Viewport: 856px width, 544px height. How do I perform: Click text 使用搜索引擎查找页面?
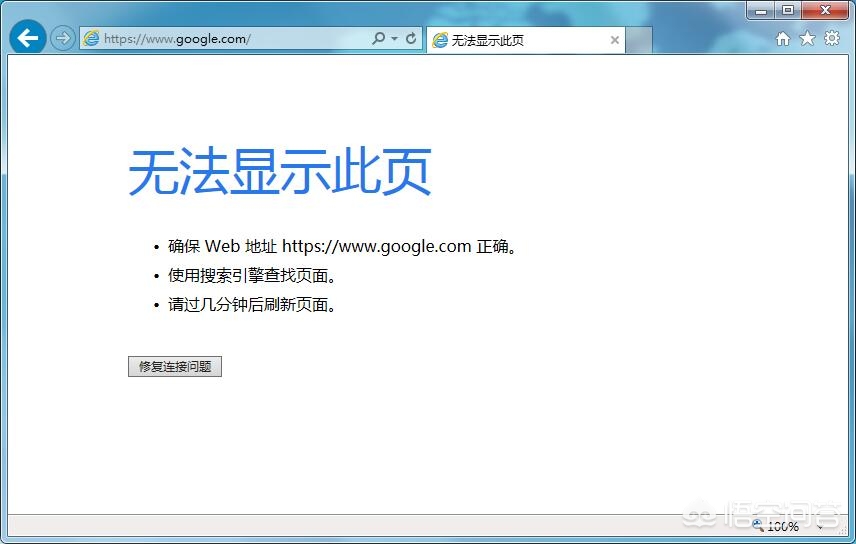point(251,275)
